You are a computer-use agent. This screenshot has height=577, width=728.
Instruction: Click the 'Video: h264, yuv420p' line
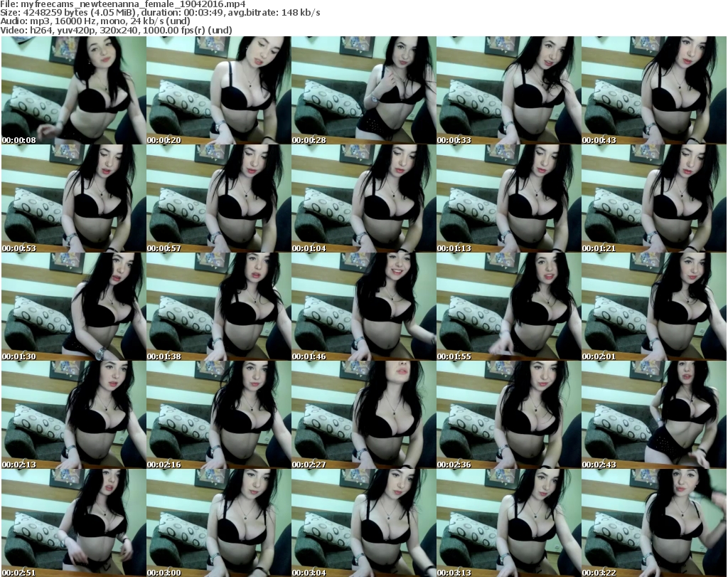116,30
